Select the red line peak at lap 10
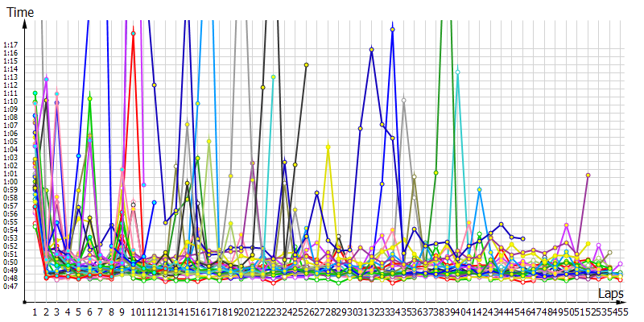Screen dimensions: 644x322 tap(134, 34)
